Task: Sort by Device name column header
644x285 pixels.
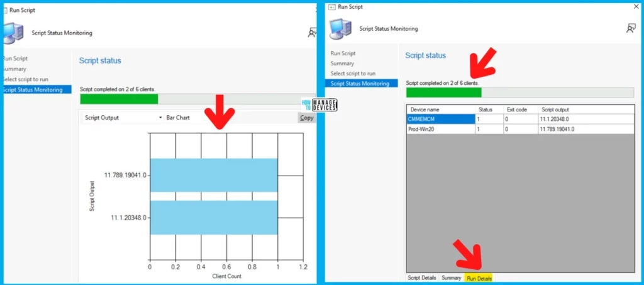Action: pos(441,109)
